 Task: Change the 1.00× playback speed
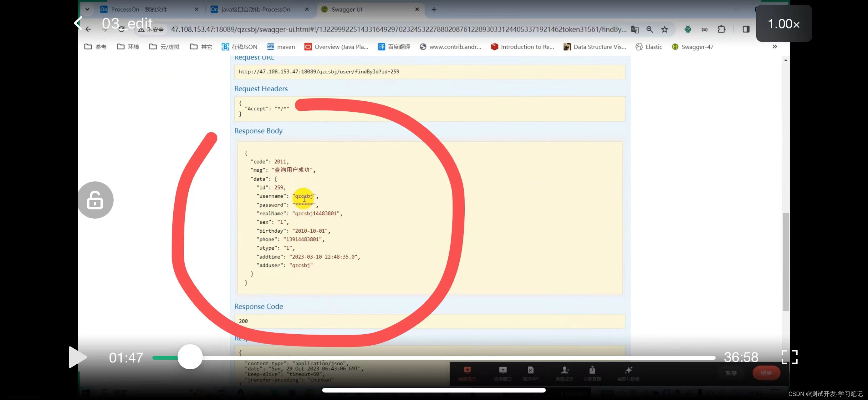click(784, 23)
